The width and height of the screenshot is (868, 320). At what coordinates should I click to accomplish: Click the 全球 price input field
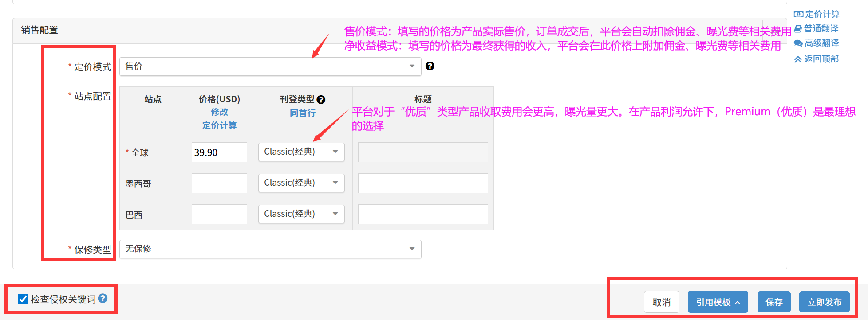pyautogui.click(x=219, y=152)
